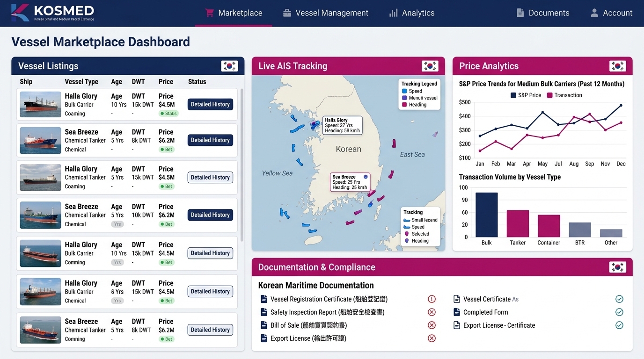Viewport: 644px width, 359px height.
Task: Click the red X status for Export License
Action: tap(432, 338)
